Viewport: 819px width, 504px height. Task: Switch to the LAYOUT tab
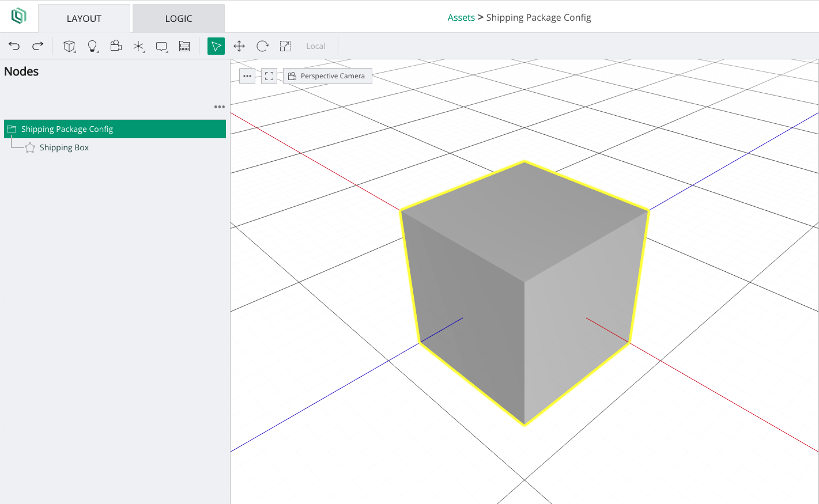pyautogui.click(x=84, y=18)
